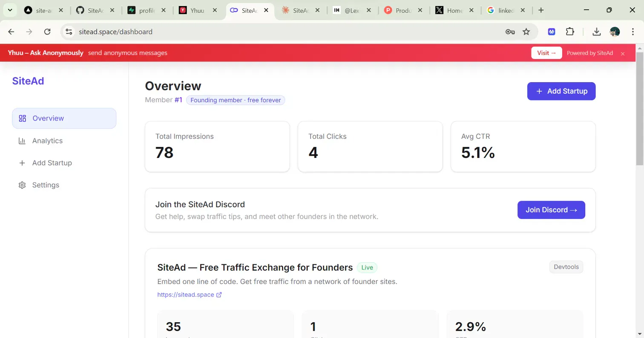This screenshot has height=338, width=644.
Task: Click the Devtools category tag
Action: 566,267
